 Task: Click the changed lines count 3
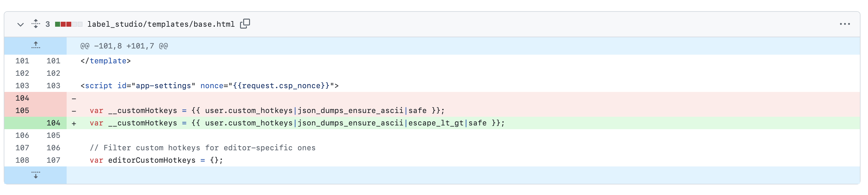coord(48,24)
